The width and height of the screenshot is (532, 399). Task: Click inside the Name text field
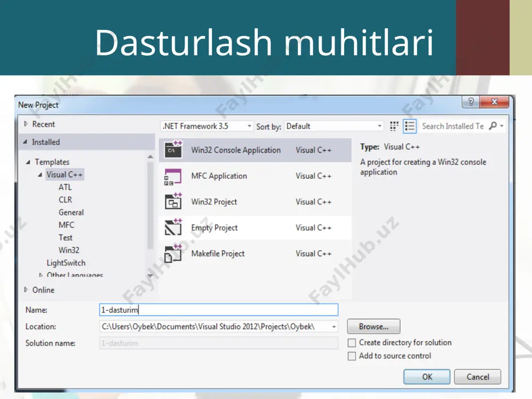pos(219,310)
